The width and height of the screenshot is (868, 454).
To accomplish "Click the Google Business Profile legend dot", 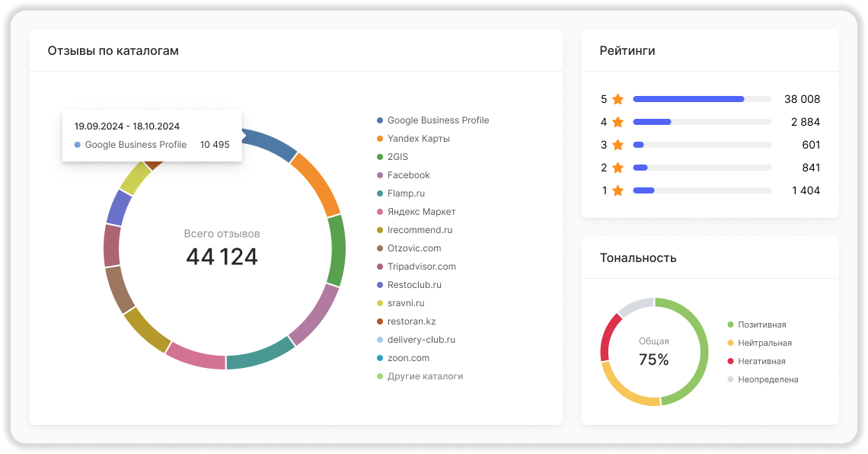I will pos(380,120).
